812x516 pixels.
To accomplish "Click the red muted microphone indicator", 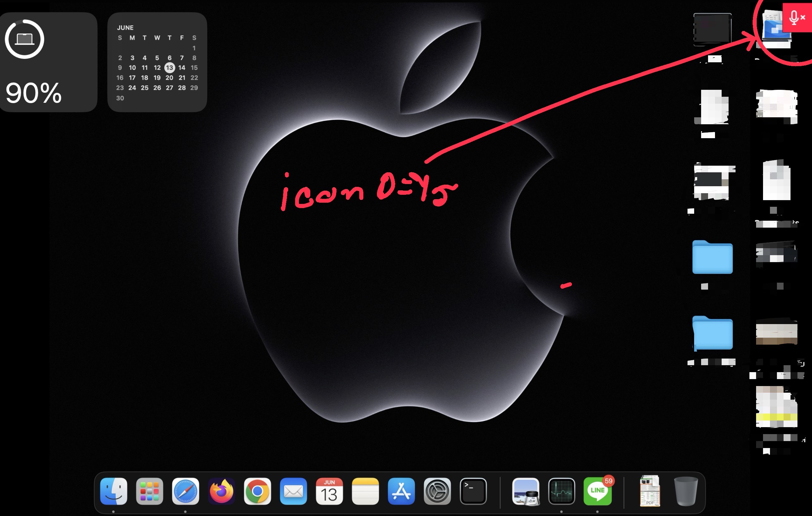I will pos(797,18).
